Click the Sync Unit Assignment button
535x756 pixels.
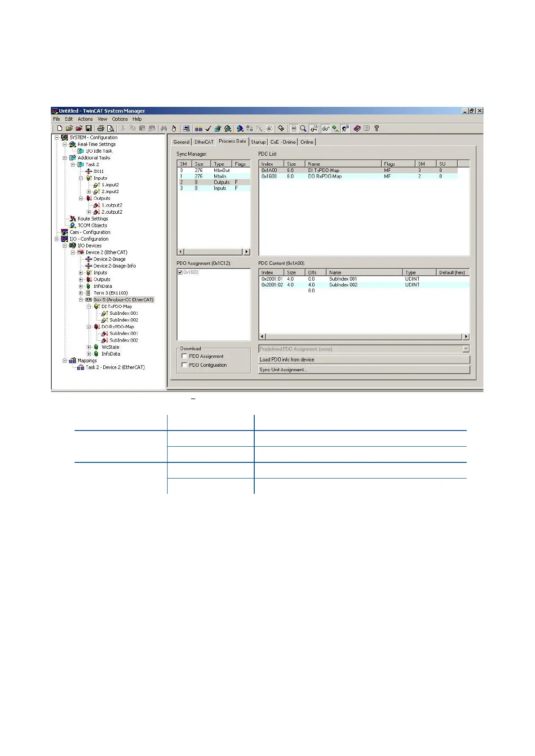point(364,370)
